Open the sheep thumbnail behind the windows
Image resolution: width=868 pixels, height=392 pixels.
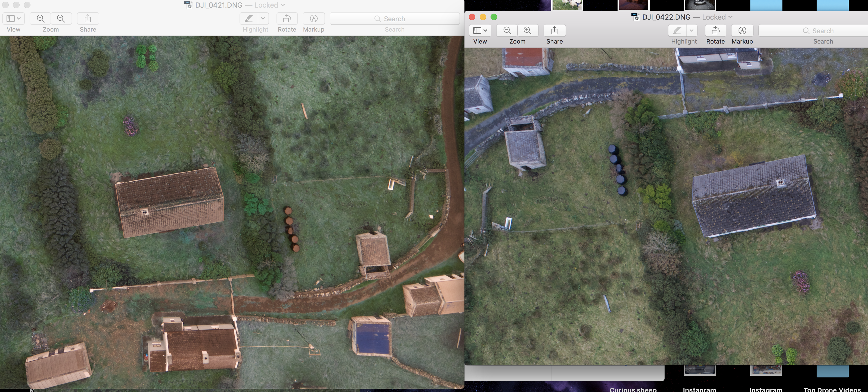click(x=567, y=5)
